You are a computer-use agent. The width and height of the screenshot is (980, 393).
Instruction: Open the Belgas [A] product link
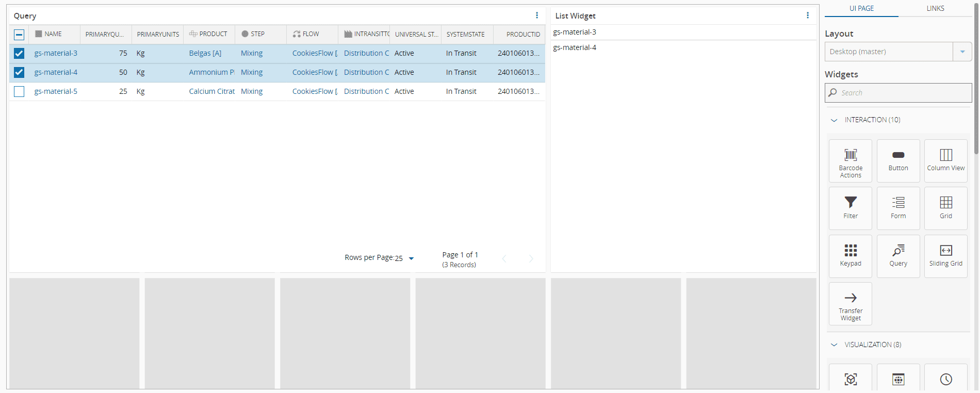click(205, 53)
